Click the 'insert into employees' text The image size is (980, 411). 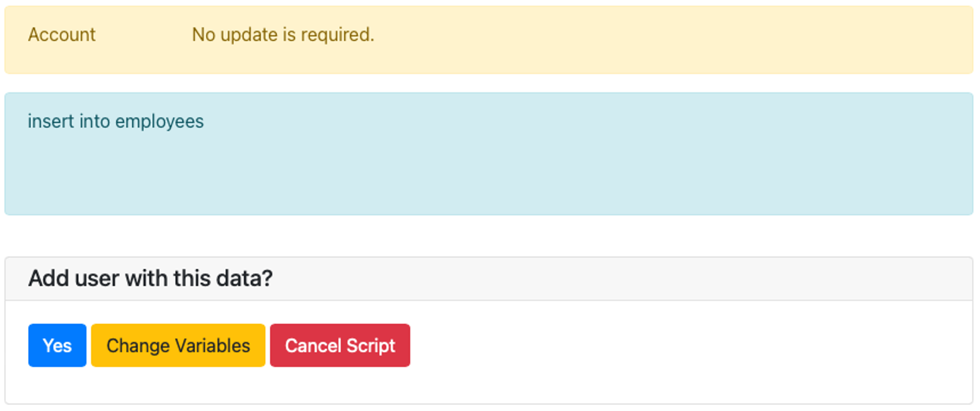(116, 122)
